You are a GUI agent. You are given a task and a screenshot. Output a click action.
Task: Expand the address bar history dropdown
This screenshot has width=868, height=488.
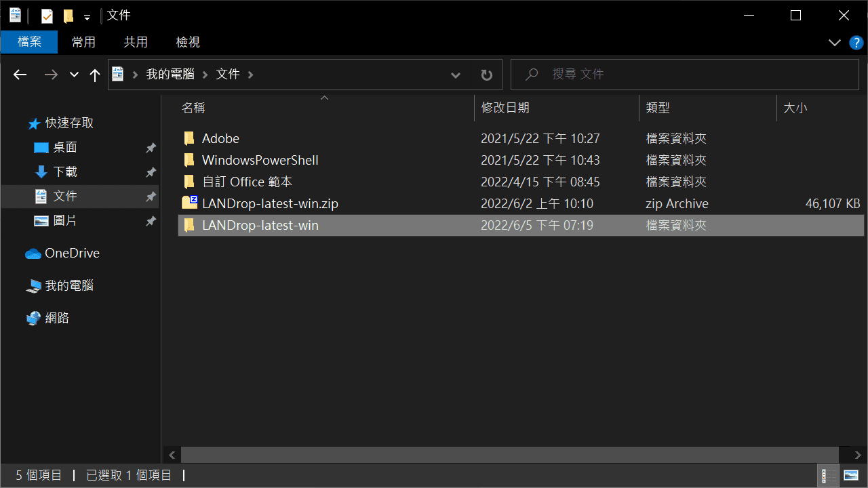pos(455,75)
